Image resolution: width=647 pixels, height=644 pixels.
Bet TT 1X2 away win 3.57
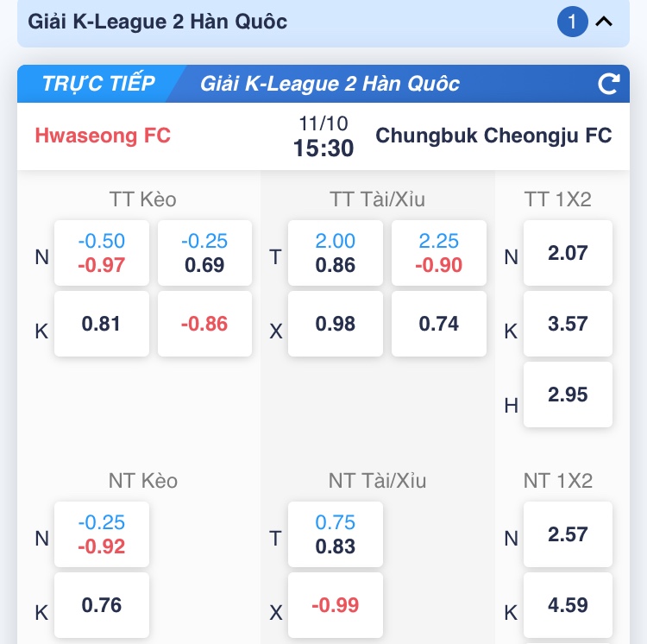(568, 324)
